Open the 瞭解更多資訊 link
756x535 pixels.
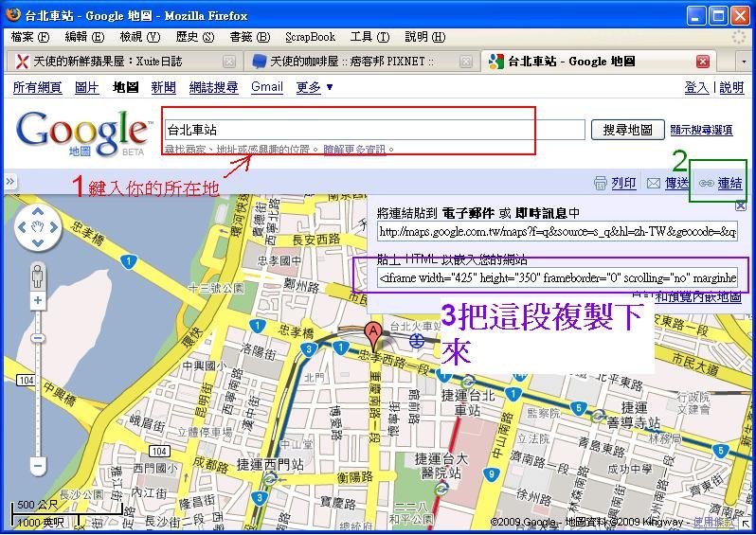[354, 150]
